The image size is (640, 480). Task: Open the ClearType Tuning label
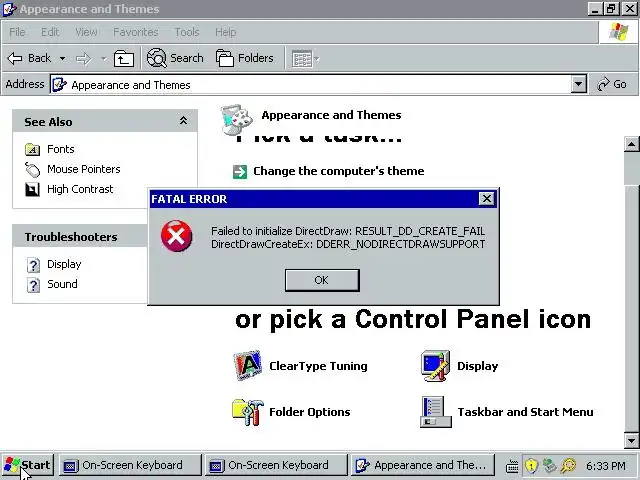pyautogui.click(x=318, y=366)
